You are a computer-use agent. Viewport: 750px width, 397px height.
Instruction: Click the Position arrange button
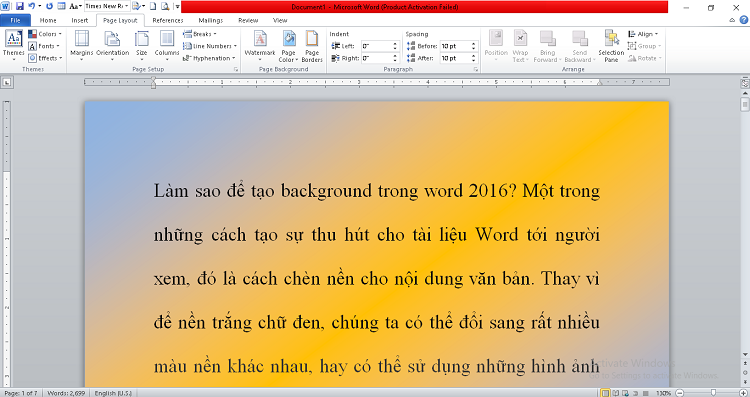pyautogui.click(x=496, y=45)
